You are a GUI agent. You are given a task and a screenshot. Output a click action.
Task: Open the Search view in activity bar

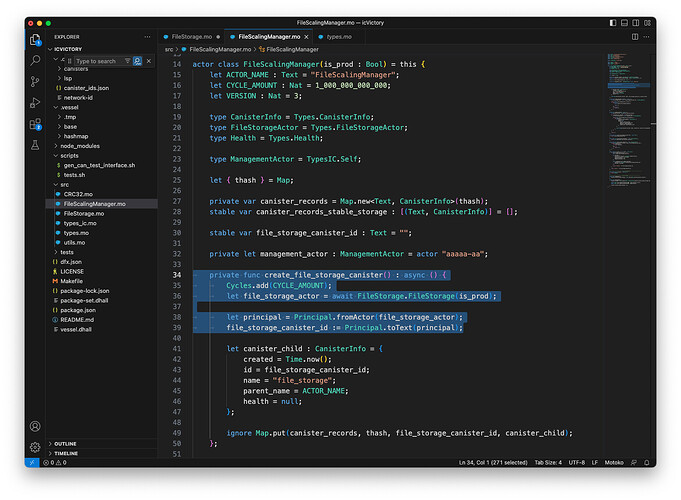35,60
